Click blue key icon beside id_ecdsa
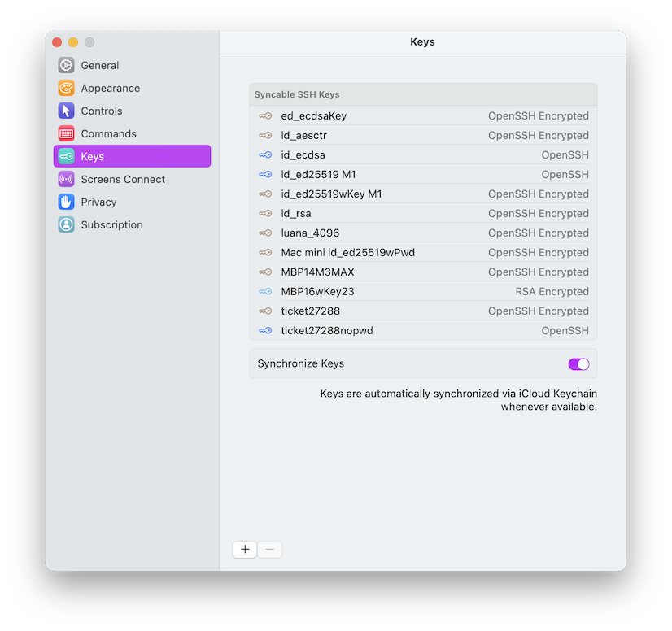The height and width of the screenshot is (631, 672). coord(265,154)
